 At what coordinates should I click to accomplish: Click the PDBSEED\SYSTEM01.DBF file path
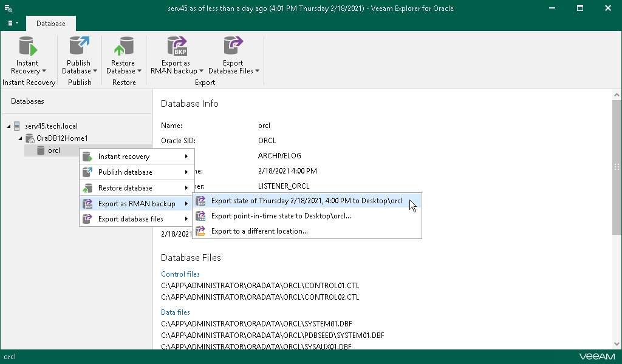coord(273,335)
